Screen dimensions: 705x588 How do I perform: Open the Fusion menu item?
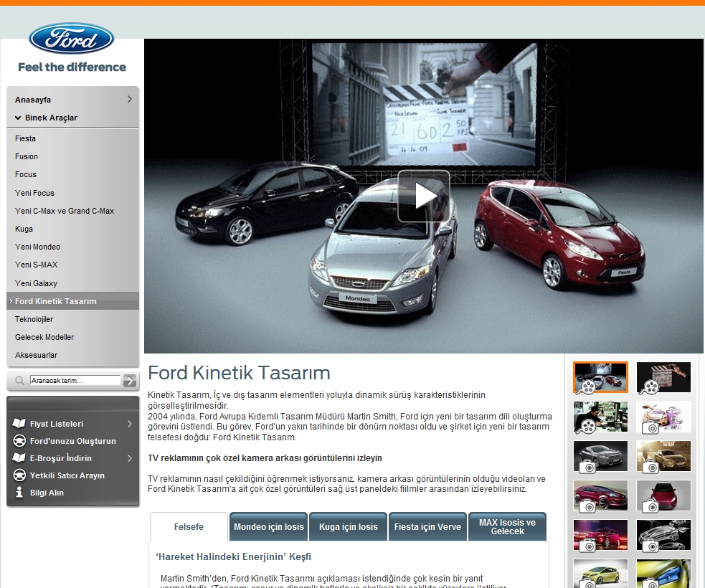[27, 156]
